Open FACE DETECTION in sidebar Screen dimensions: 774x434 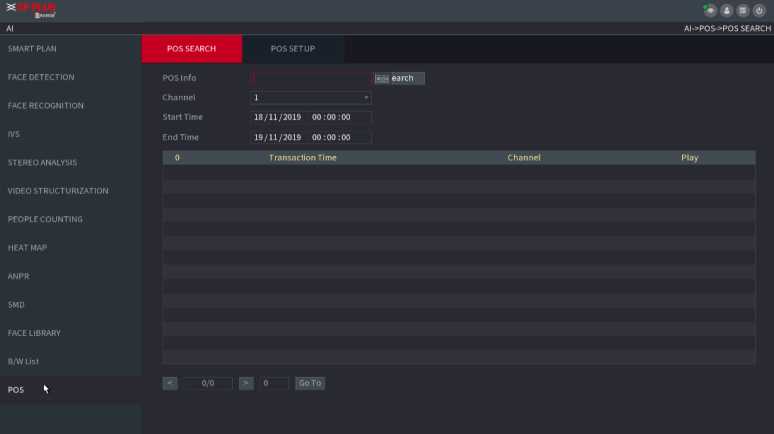tap(41, 77)
